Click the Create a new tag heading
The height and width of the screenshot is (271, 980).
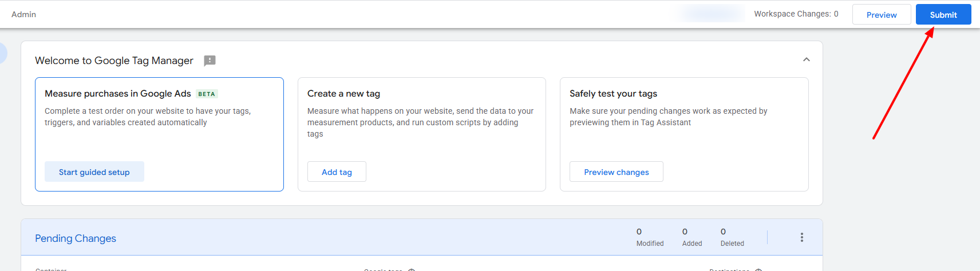coord(343,94)
